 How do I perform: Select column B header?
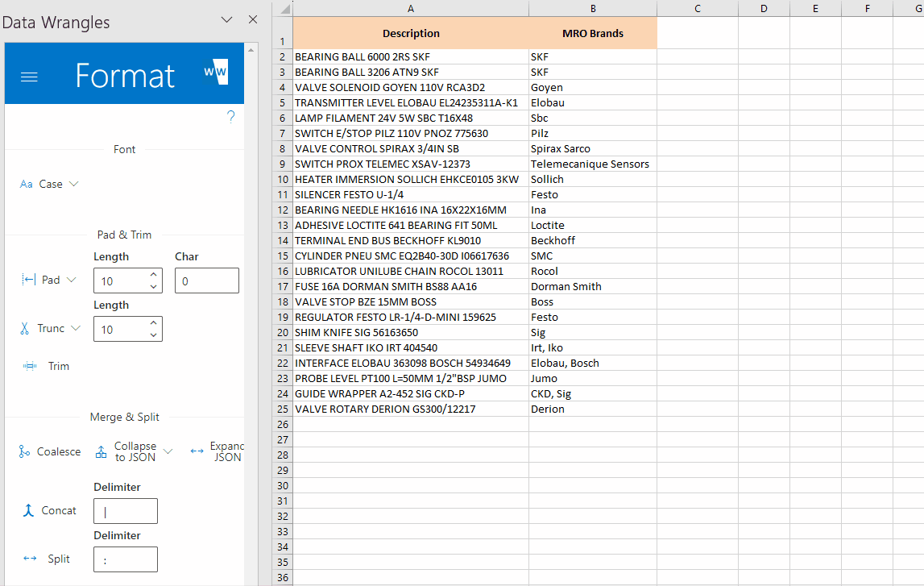coord(593,8)
